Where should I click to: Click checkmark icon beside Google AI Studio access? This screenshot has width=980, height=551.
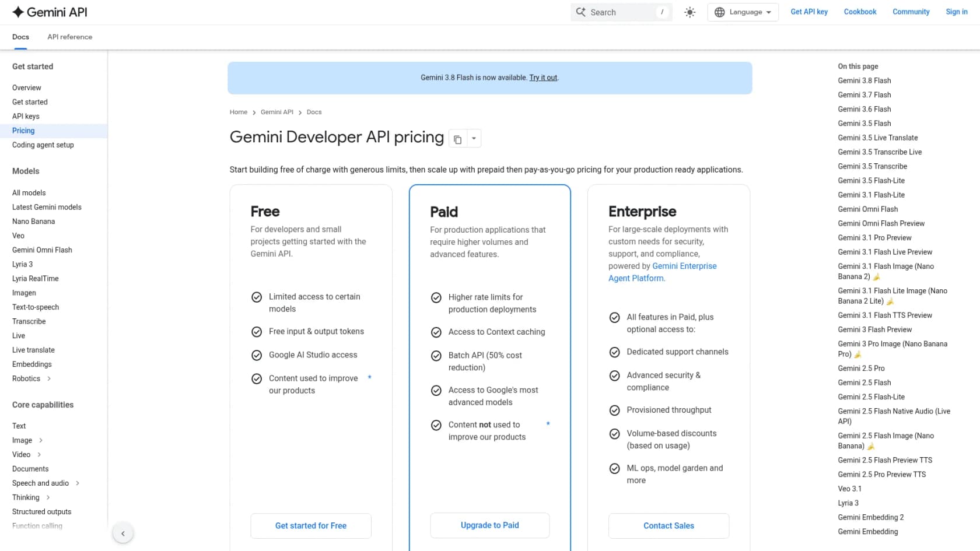click(x=257, y=355)
